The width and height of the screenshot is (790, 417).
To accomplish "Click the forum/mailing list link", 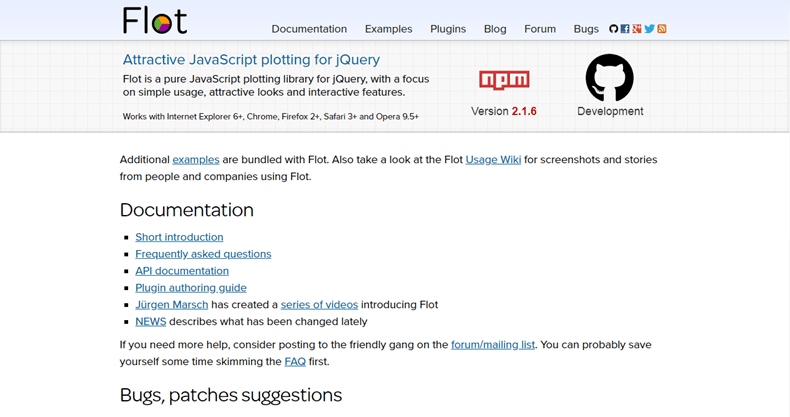I will point(493,344).
